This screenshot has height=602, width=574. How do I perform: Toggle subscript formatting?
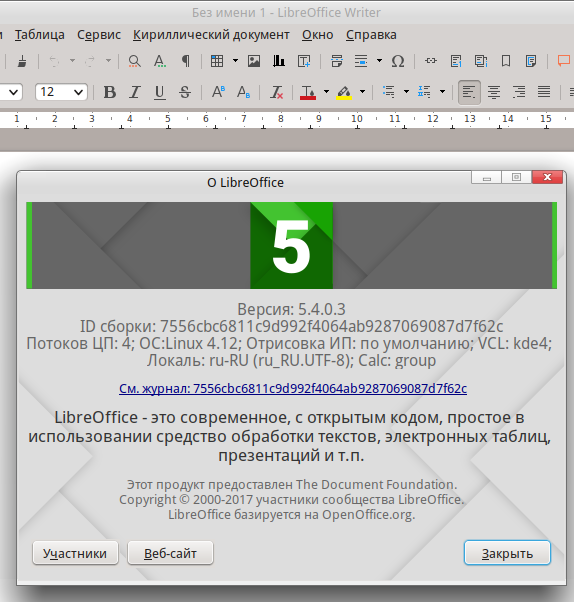tap(243, 92)
